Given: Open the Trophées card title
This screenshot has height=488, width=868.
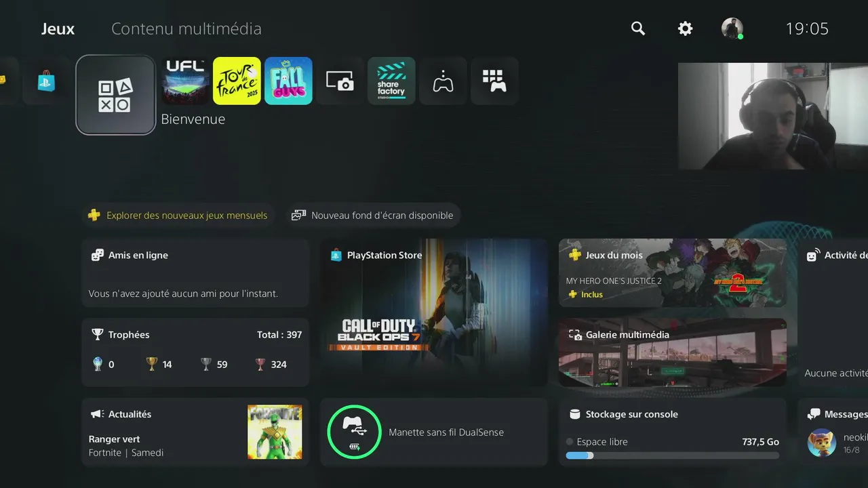Looking at the screenshot, I should point(129,335).
